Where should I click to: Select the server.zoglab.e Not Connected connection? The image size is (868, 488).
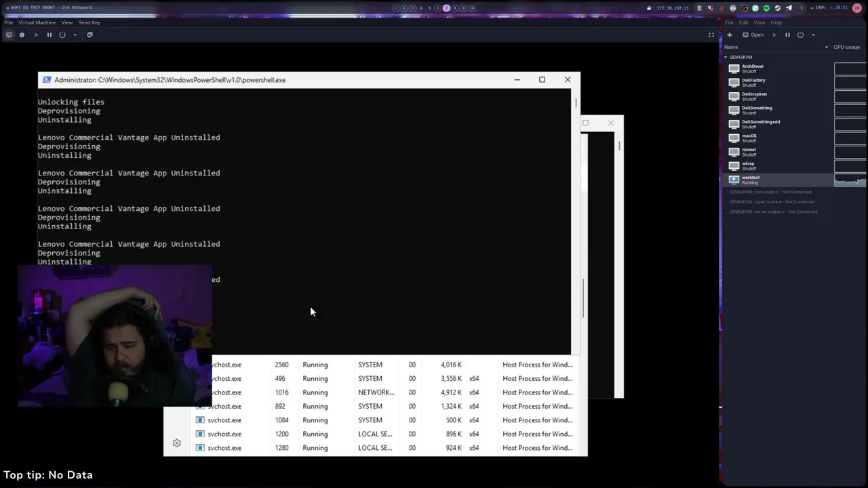(x=773, y=211)
